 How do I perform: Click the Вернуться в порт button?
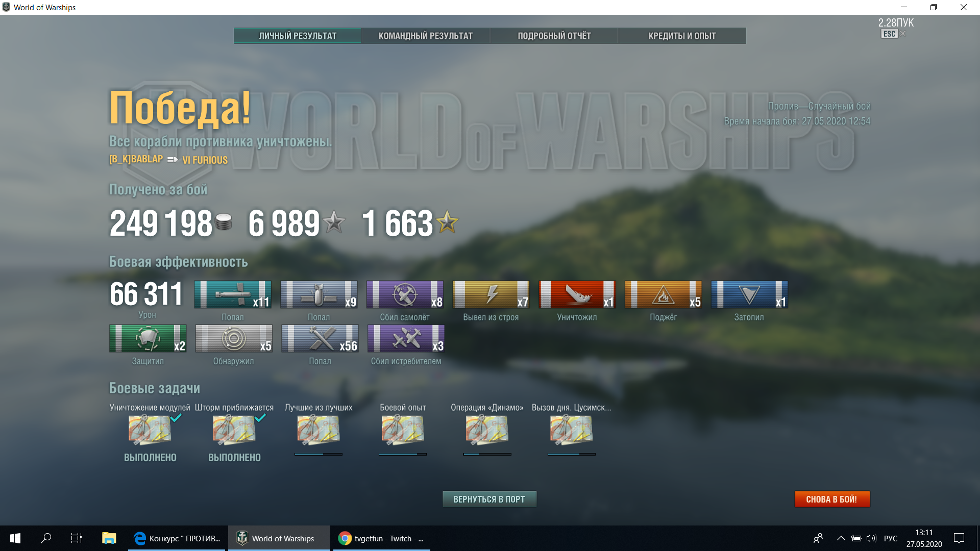coord(489,499)
